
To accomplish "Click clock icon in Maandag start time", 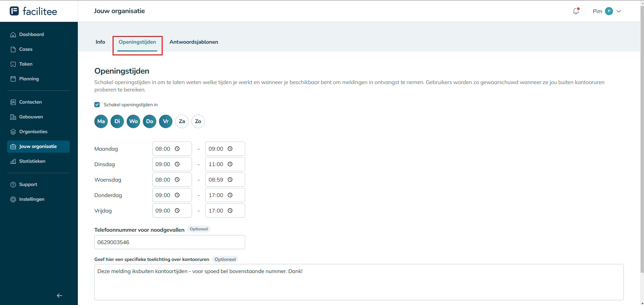I will pyautogui.click(x=177, y=149).
